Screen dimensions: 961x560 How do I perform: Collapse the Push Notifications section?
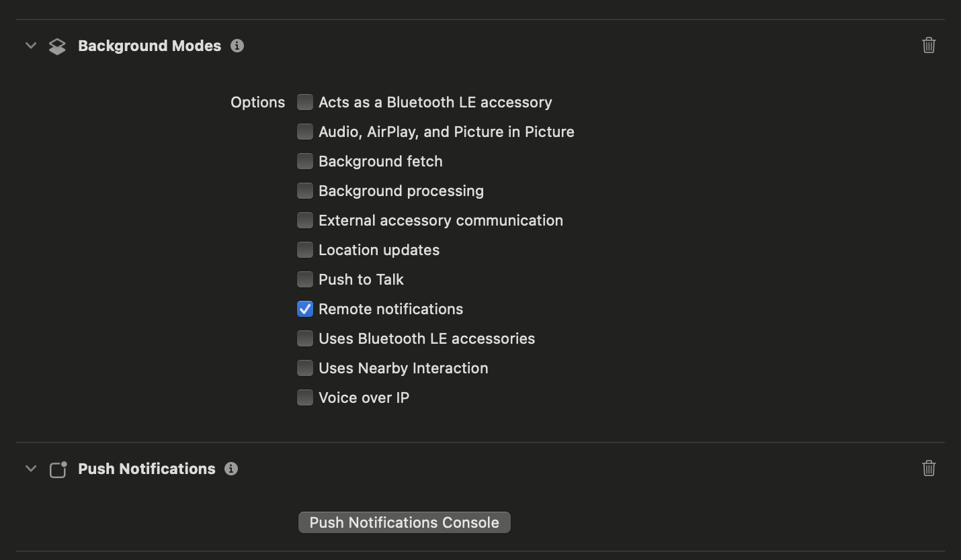31,469
